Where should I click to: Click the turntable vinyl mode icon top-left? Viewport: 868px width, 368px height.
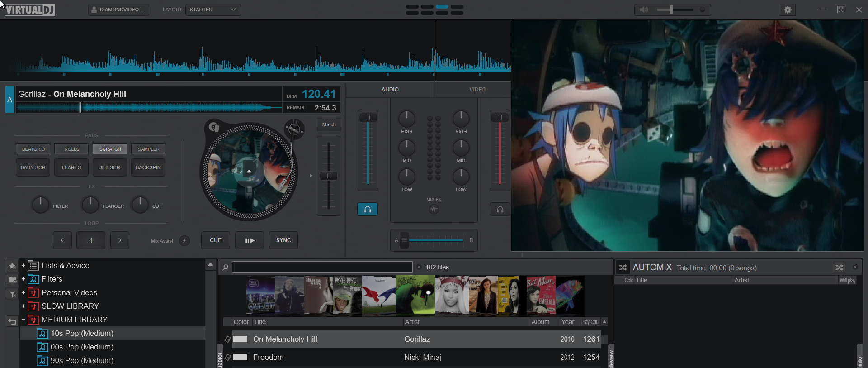point(214,127)
